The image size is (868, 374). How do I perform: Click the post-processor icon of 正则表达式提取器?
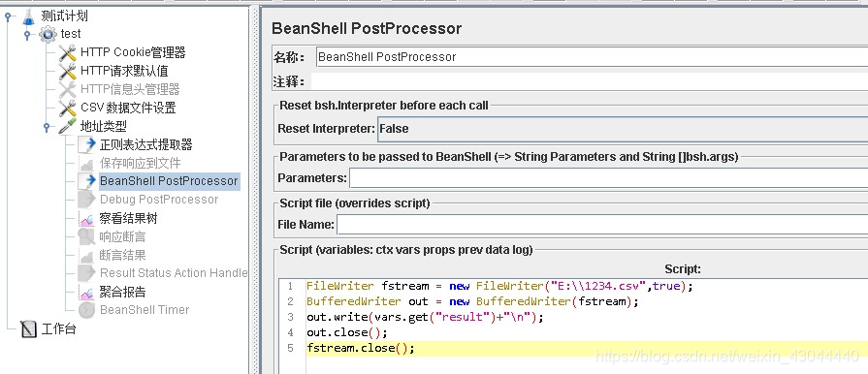click(87, 145)
